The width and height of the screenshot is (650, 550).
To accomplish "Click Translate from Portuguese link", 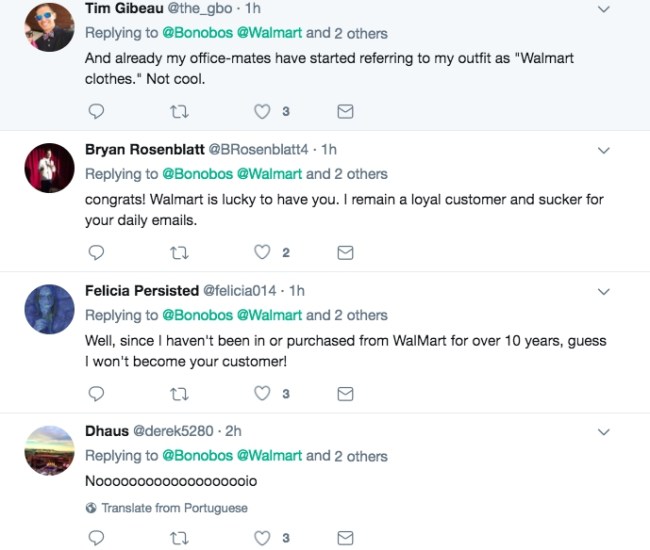I will (x=167, y=508).
